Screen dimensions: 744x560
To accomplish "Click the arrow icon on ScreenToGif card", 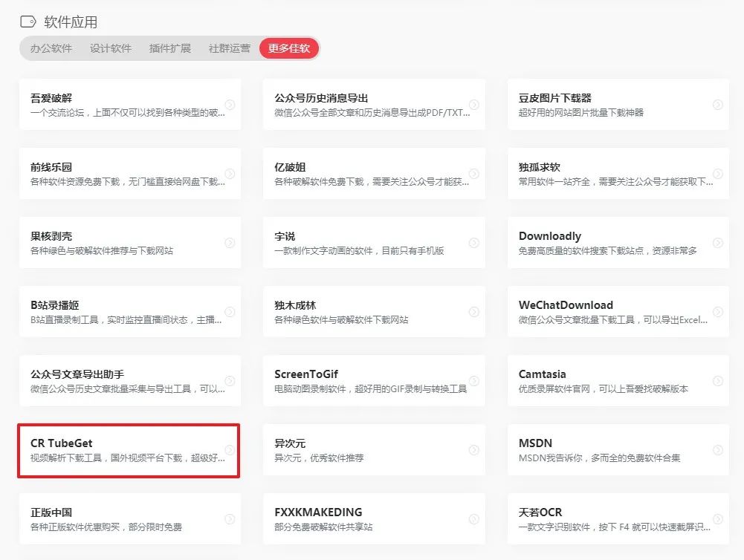I will (x=474, y=381).
